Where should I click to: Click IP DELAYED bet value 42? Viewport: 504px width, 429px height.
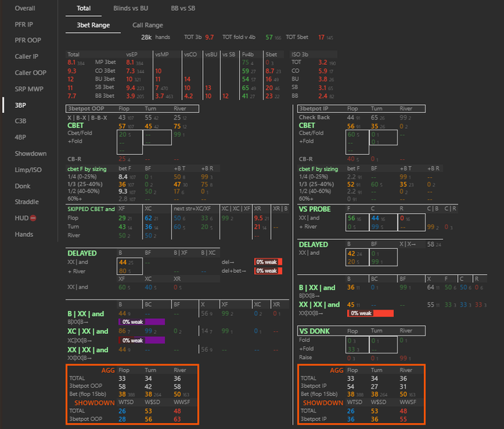click(x=351, y=253)
